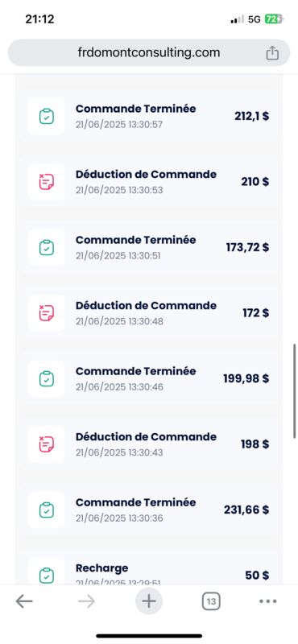Viewport: 298px width, 644px height.
Task: Tap the red deduction icon at 13:30:53
Action: click(47, 182)
